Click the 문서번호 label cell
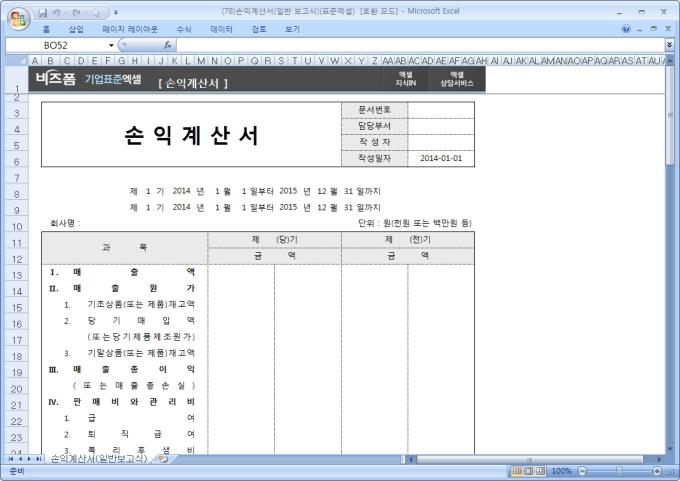Viewport: 680px width, 481px height. pos(374,110)
